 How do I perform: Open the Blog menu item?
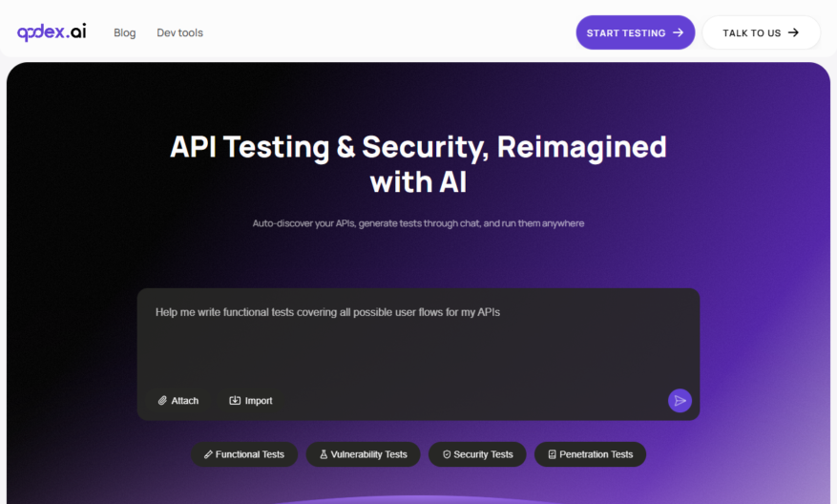[x=124, y=32]
